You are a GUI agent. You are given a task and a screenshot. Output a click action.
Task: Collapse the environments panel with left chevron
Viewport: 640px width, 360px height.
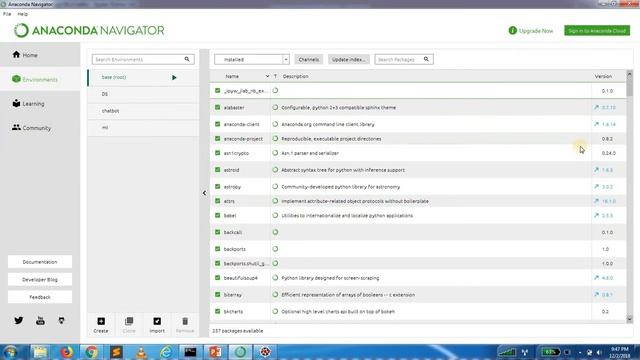click(204, 193)
